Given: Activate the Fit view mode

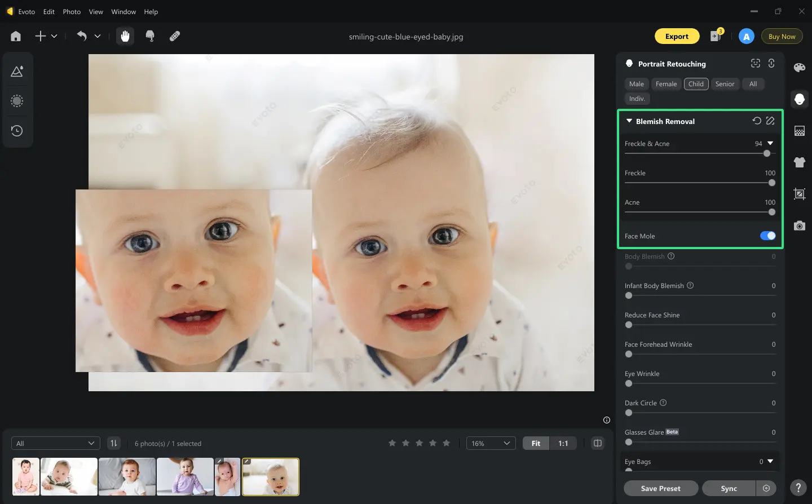Looking at the screenshot, I should (535, 443).
